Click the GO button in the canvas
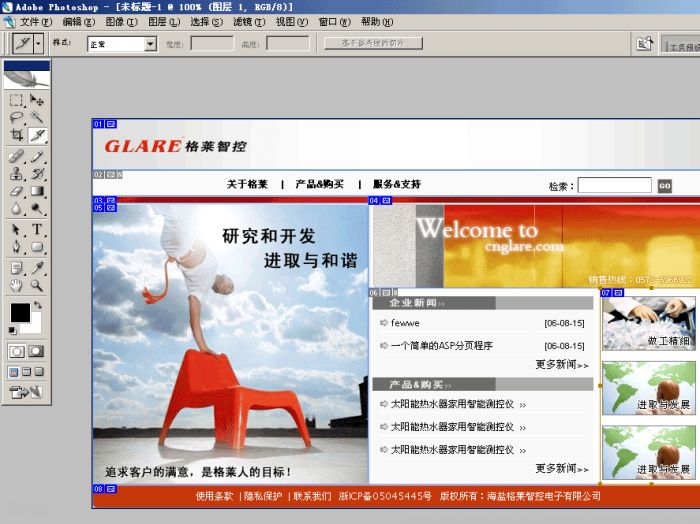The width and height of the screenshot is (700, 524). [665, 186]
